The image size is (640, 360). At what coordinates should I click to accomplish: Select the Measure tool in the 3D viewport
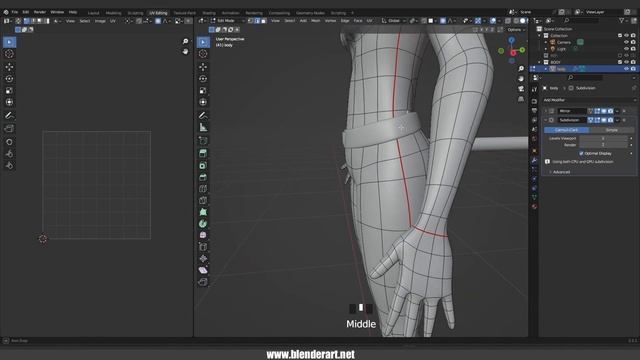(x=203, y=127)
